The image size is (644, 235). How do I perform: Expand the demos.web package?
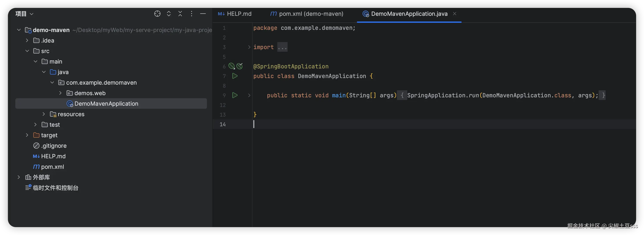pos(60,93)
